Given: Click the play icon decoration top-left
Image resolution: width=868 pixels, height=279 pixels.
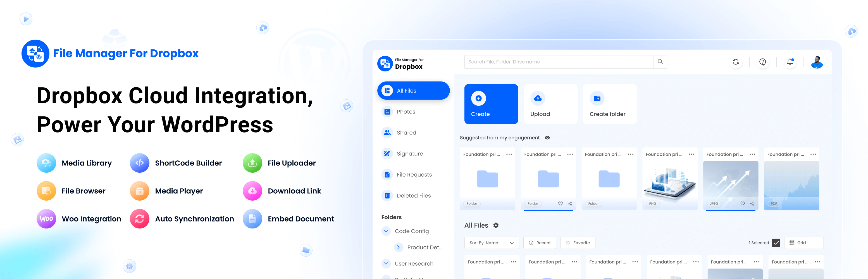Looking at the screenshot, I should coord(26,19).
